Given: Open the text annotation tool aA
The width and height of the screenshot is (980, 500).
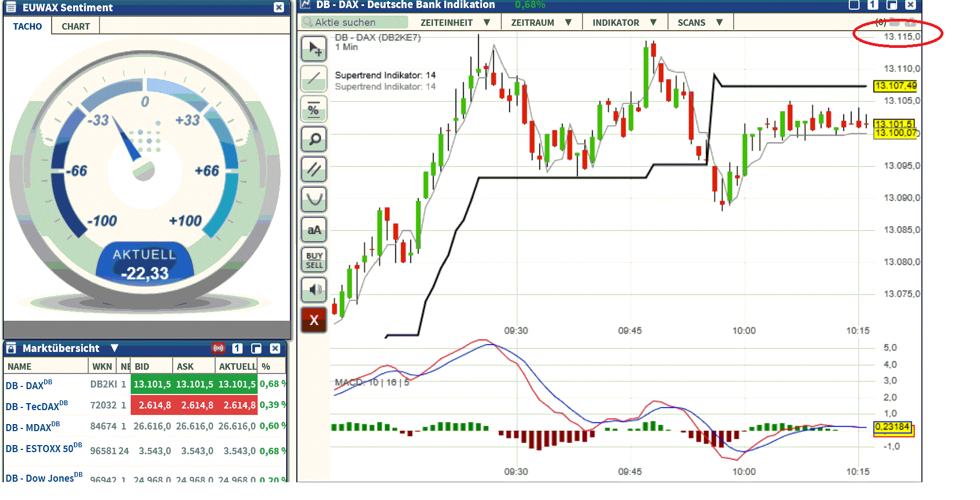Looking at the screenshot, I should (x=314, y=229).
